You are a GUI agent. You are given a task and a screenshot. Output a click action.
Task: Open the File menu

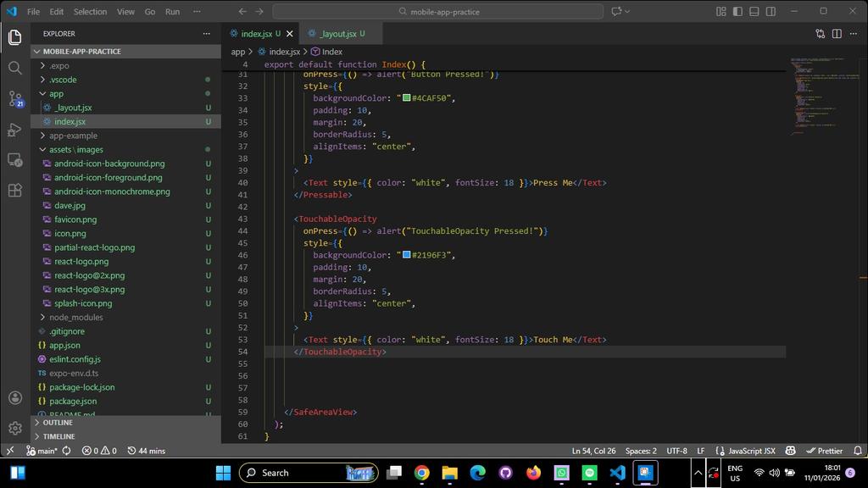tap(33, 12)
